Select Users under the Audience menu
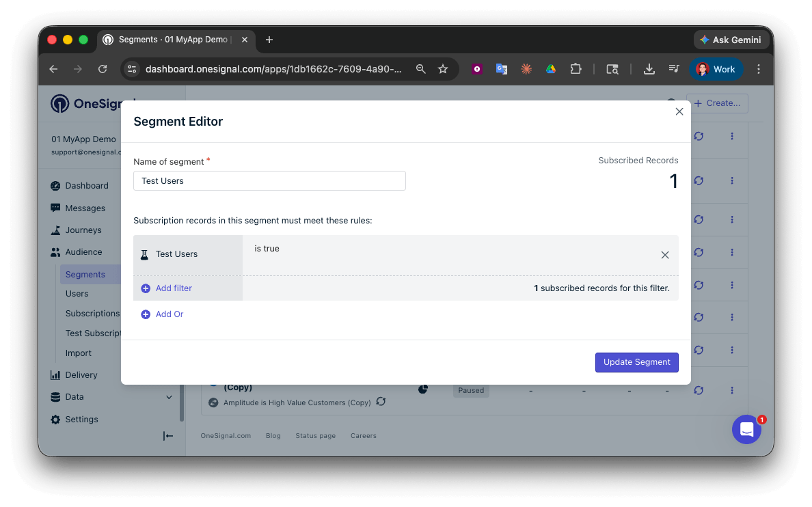The width and height of the screenshot is (812, 507). [x=77, y=293]
